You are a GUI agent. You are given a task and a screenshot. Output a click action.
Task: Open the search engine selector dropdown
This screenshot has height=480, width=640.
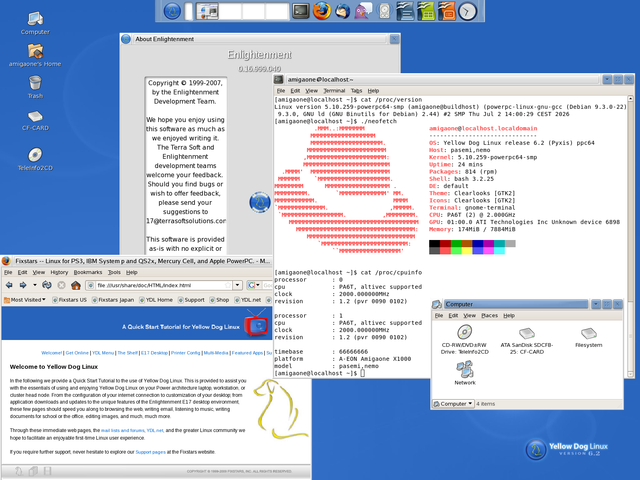[253, 285]
